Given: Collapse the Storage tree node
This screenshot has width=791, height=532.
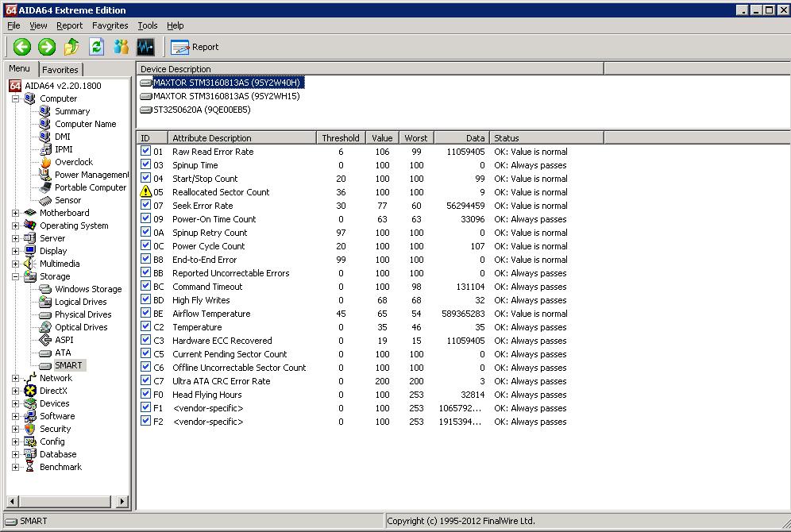Looking at the screenshot, I should [16, 276].
